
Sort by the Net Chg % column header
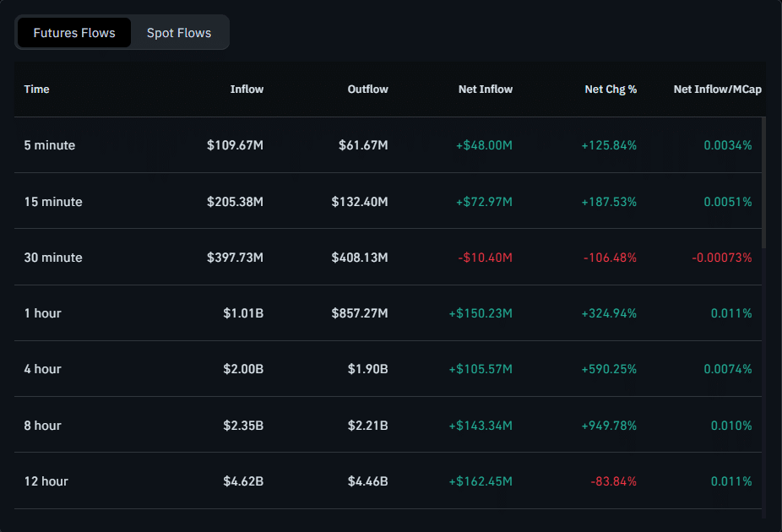pos(611,89)
